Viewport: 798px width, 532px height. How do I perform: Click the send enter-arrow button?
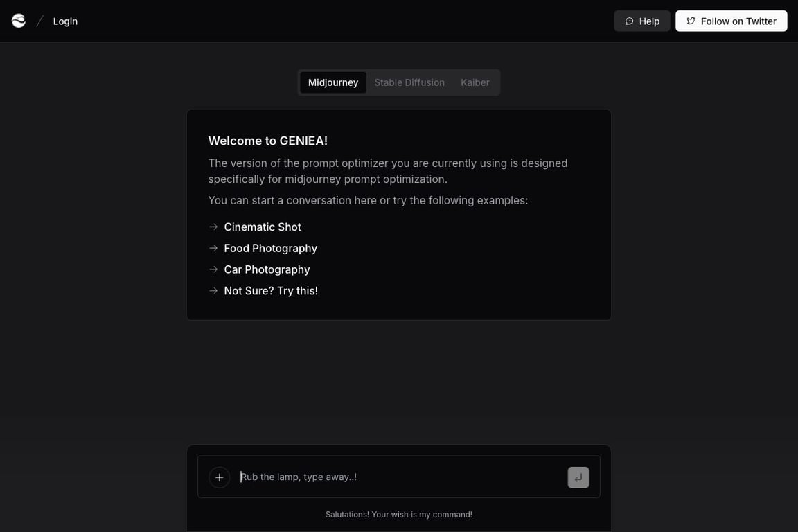click(x=578, y=477)
